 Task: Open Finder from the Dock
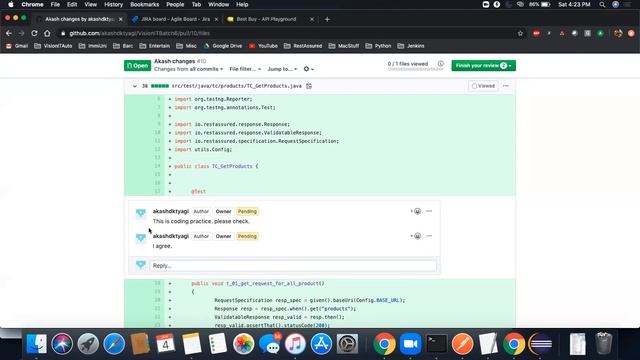36,344
